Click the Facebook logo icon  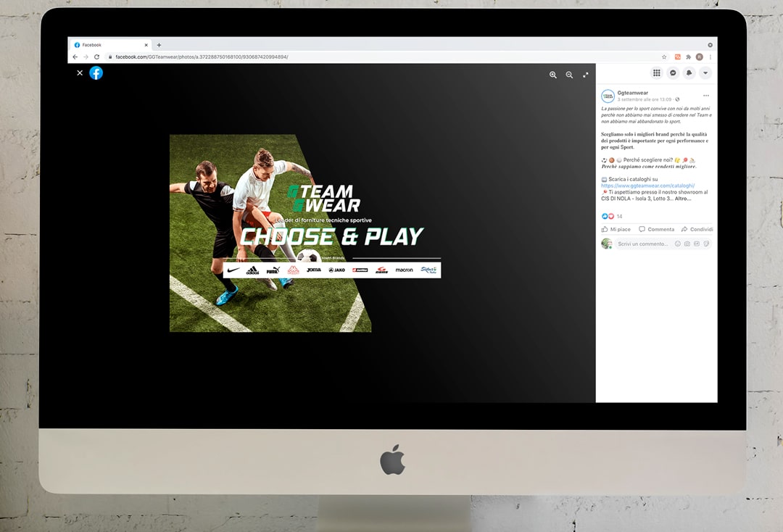[x=96, y=72]
